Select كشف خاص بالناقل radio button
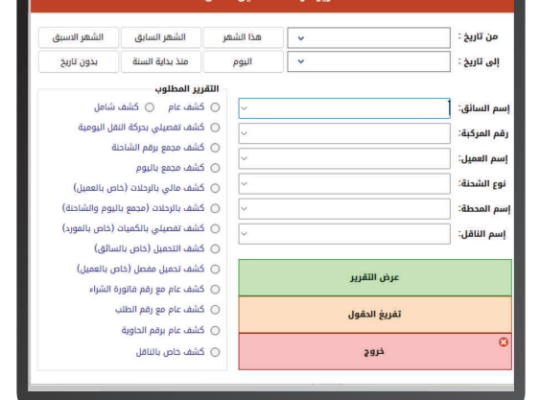This screenshot has width=540, height=400. (x=215, y=352)
